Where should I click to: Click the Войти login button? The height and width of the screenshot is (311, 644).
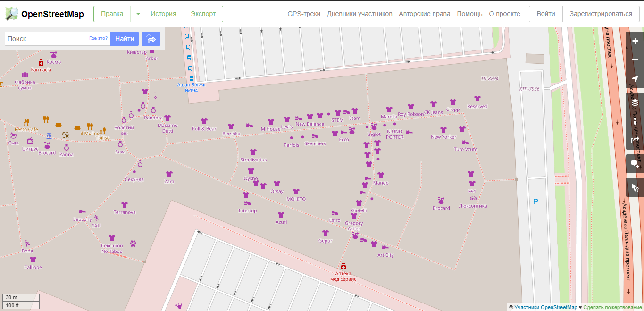coord(546,14)
